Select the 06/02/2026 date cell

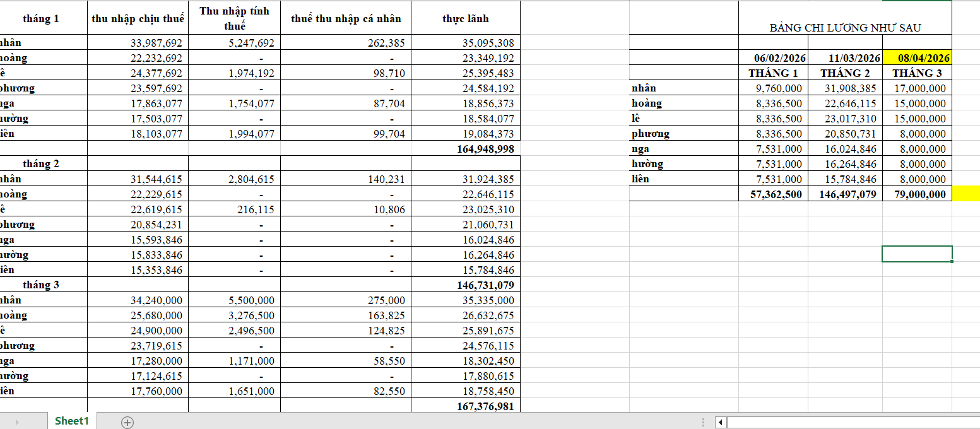(775, 58)
